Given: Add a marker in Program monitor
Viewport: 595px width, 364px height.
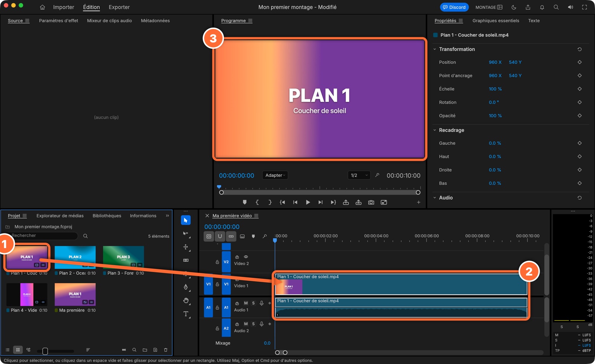Looking at the screenshot, I should (244, 202).
